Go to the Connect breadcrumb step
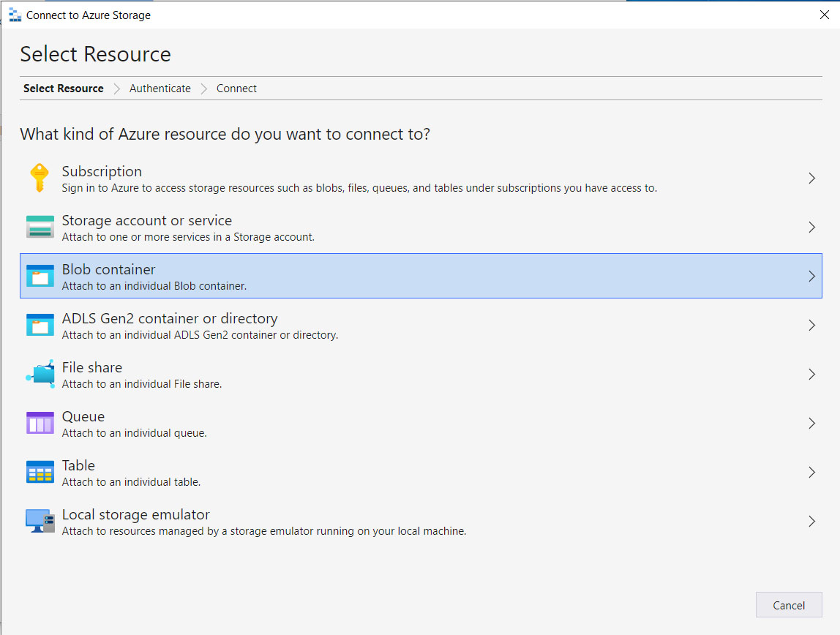Image resolution: width=840 pixels, height=635 pixels. (x=236, y=89)
